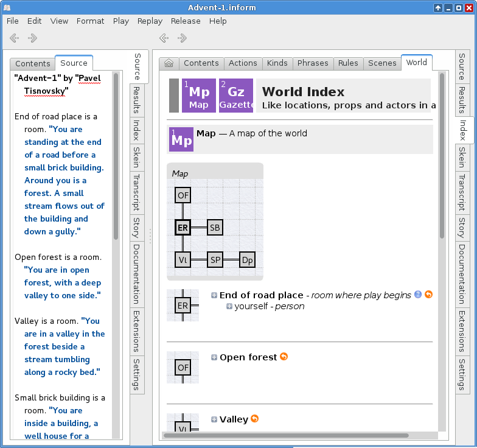Expand the yourself person entry
The width and height of the screenshot is (477, 448).
click(229, 307)
